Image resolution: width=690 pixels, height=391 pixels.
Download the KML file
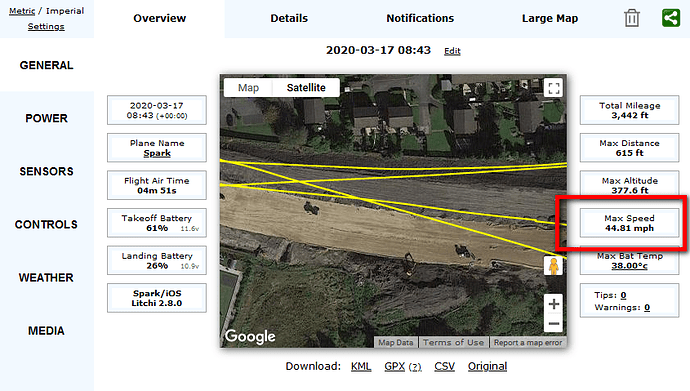tap(361, 366)
